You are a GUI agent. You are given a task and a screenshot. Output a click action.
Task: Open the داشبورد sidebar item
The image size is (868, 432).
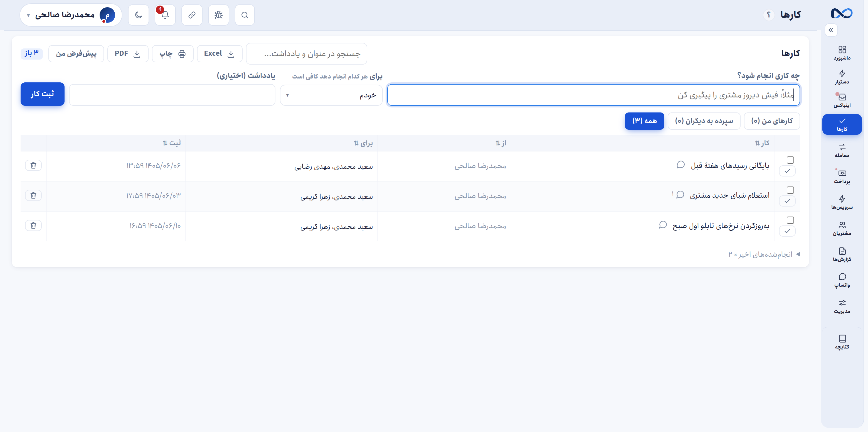[842, 53]
